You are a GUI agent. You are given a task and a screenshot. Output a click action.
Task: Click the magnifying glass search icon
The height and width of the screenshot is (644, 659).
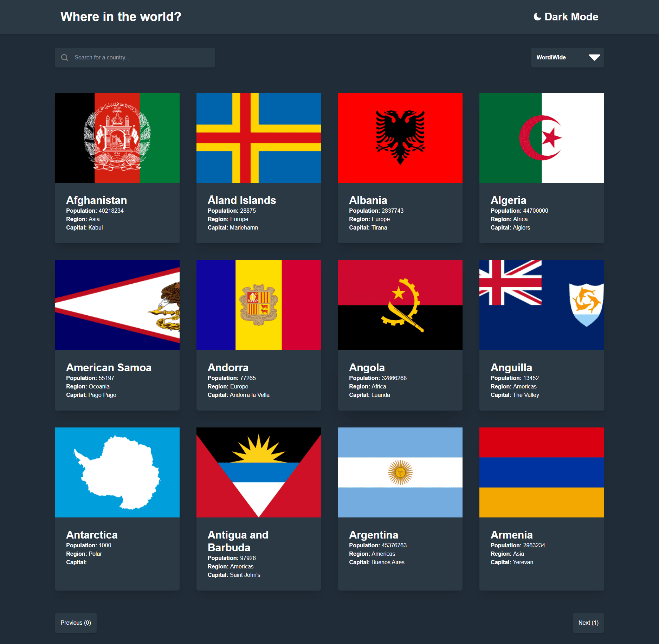pos(65,57)
